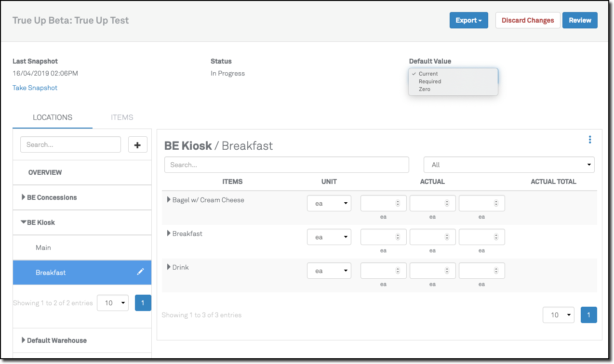Click the Take Snapshot link
Screen dimensions: 614x364
35,88
